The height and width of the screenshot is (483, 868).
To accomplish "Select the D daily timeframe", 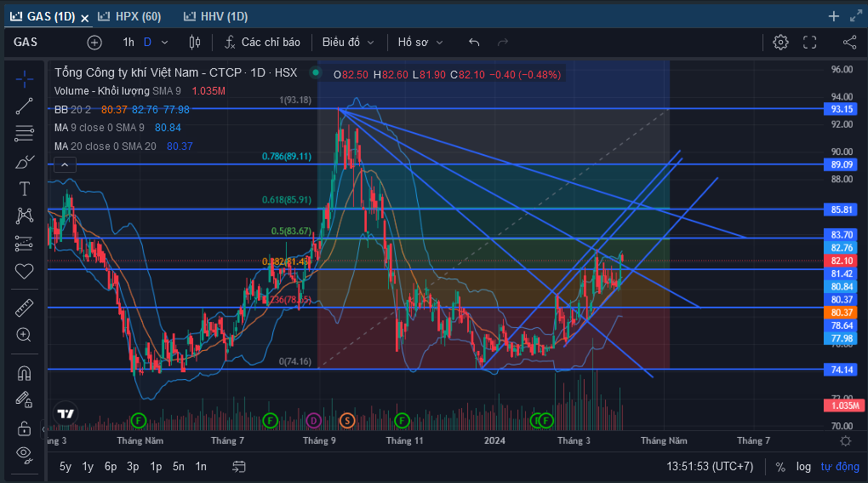I will (x=147, y=42).
